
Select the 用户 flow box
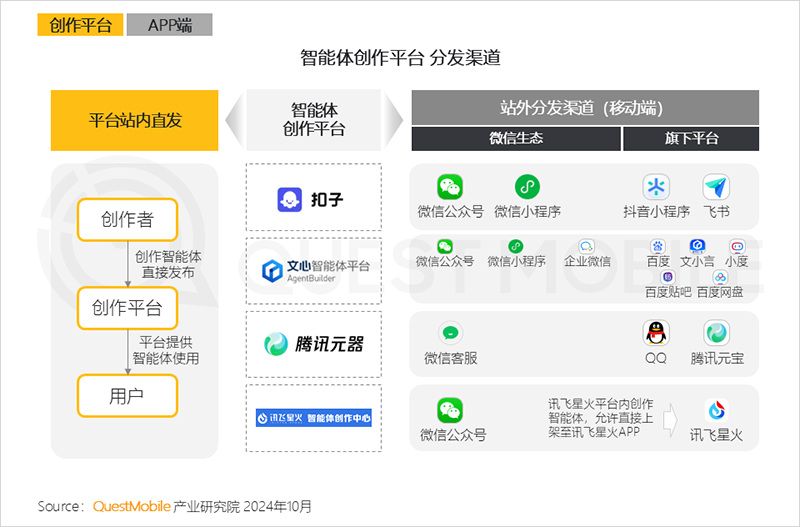pyautogui.click(x=126, y=395)
